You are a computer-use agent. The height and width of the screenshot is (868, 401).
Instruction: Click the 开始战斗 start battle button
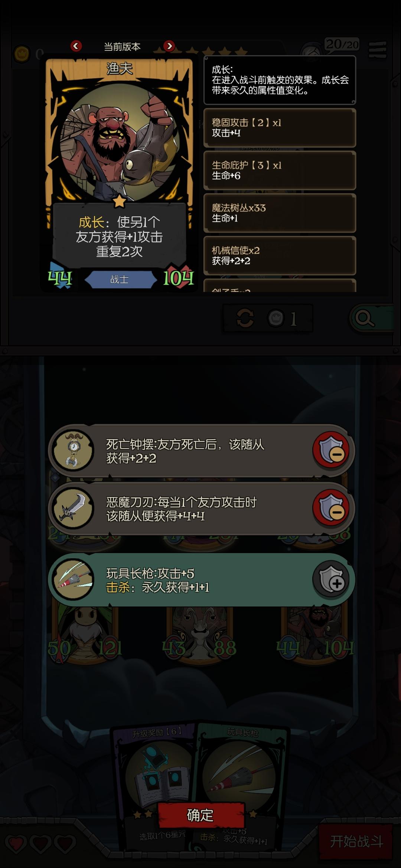tap(356, 841)
